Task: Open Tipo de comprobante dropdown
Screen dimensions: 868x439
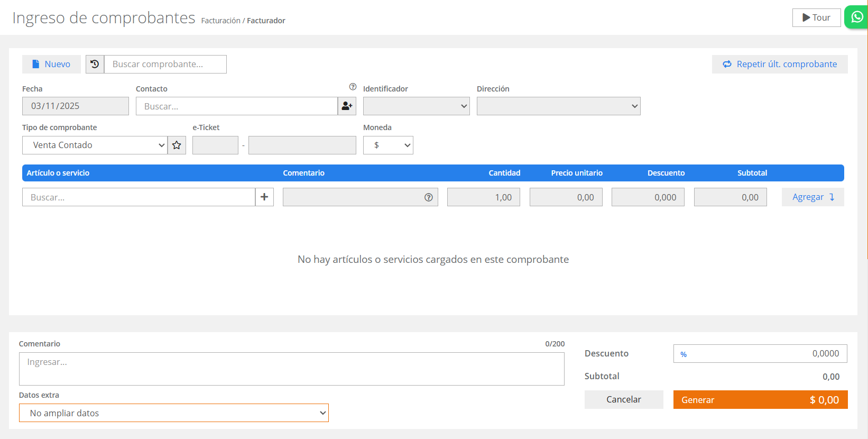Action: [x=95, y=145]
